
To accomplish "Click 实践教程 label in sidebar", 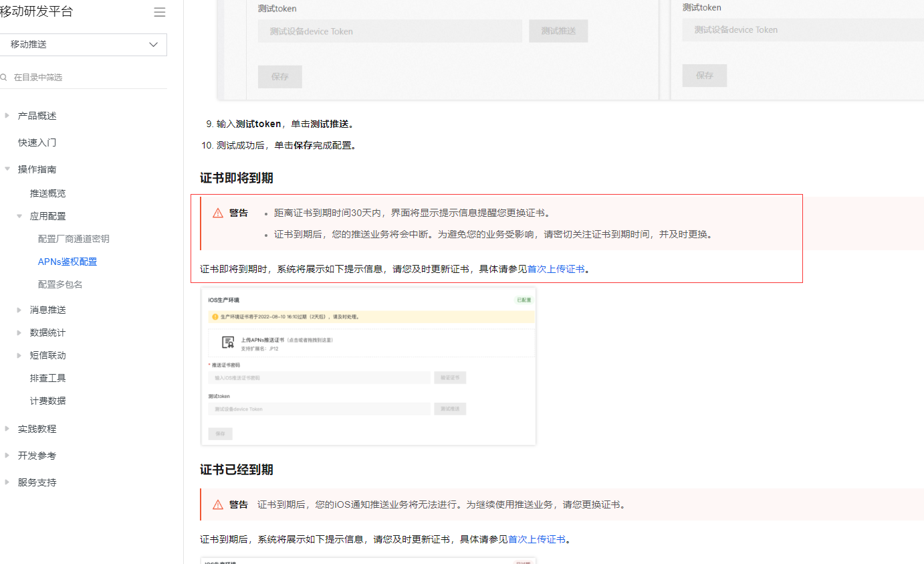I will (37, 429).
